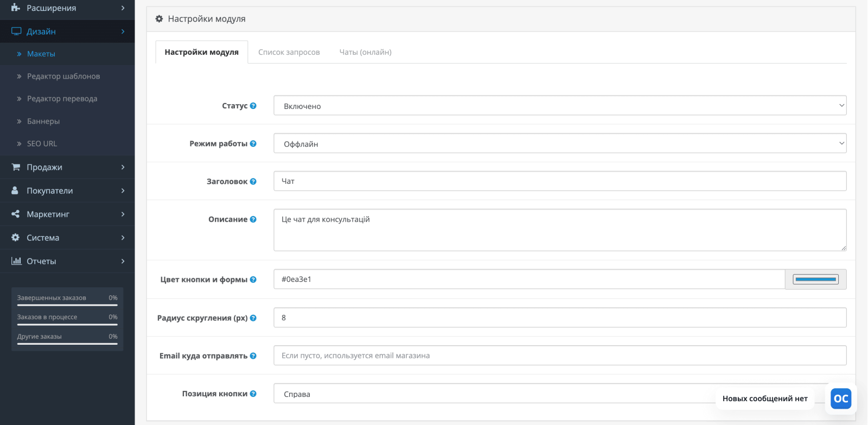
Task: Select the Настройки модуля tab
Action: (x=202, y=52)
